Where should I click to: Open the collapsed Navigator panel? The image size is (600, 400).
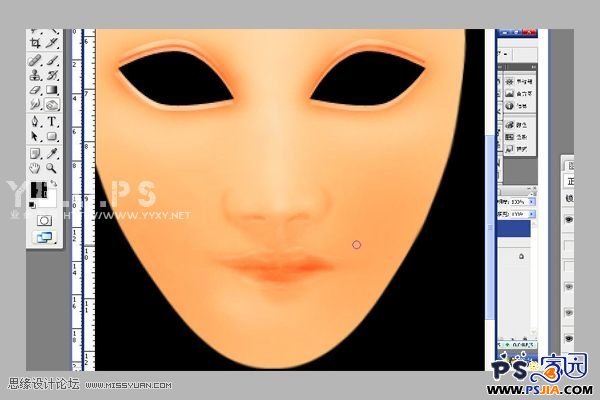[519, 82]
